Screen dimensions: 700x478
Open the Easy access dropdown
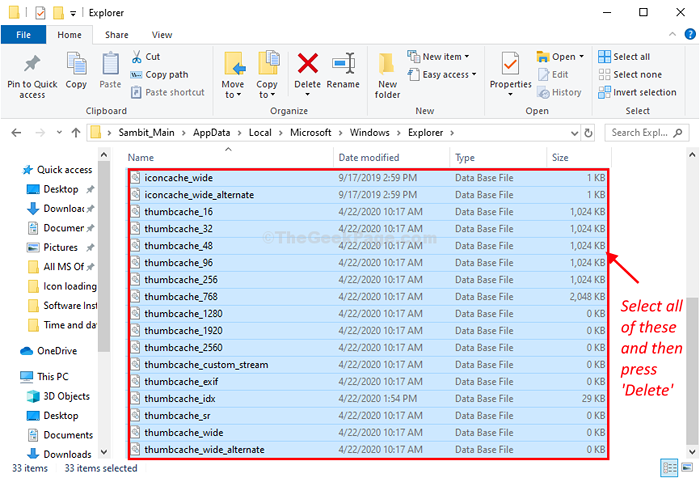pos(442,75)
